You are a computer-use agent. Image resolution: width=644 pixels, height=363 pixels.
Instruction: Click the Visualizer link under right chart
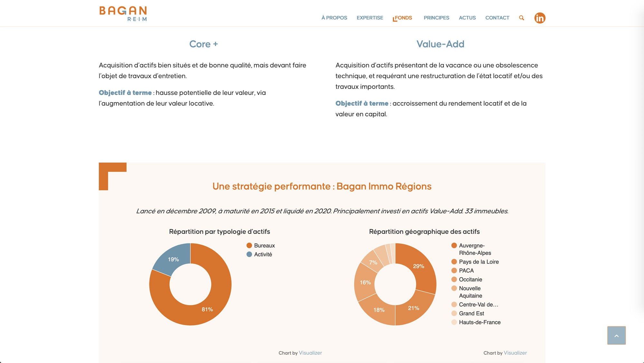click(x=515, y=352)
